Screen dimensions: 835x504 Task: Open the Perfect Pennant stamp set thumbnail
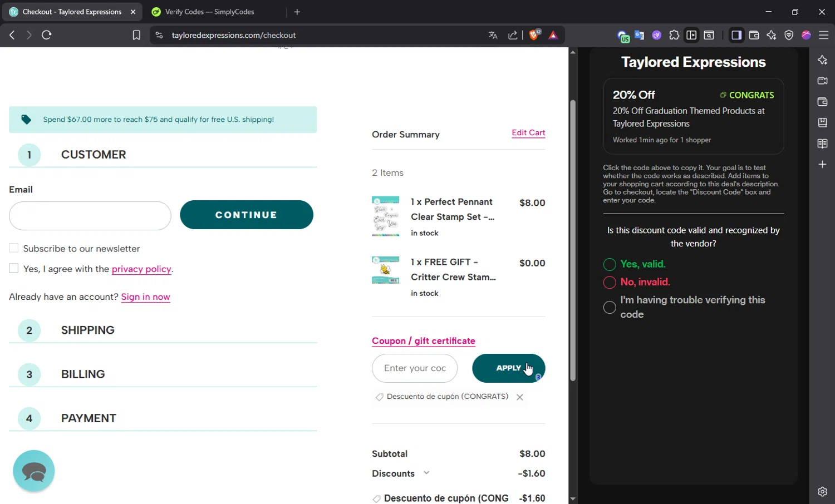pyautogui.click(x=385, y=216)
